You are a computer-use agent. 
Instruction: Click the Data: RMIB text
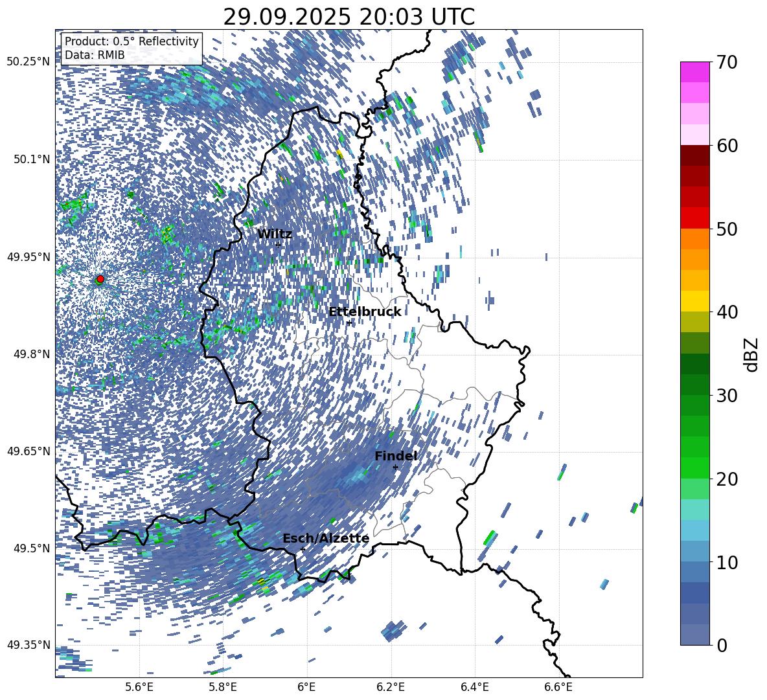95,55
